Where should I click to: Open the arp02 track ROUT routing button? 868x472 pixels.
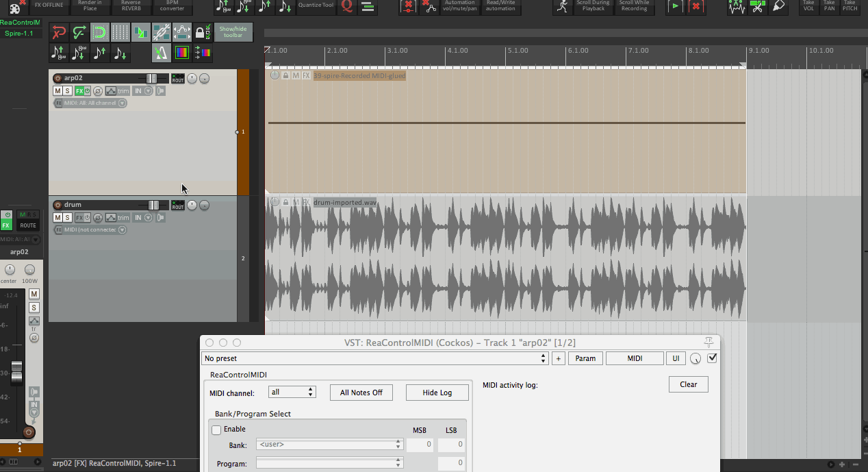(x=178, y=79)
